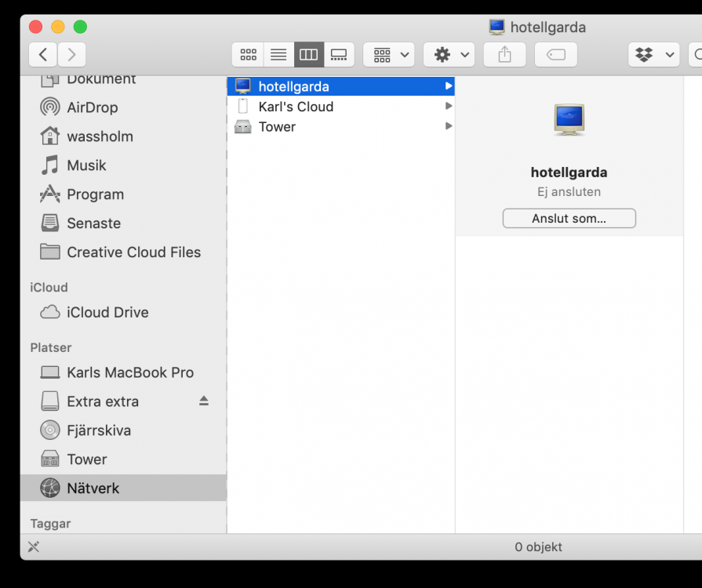Click the Anslut som... button
The image size is (702, 588).
569,219
